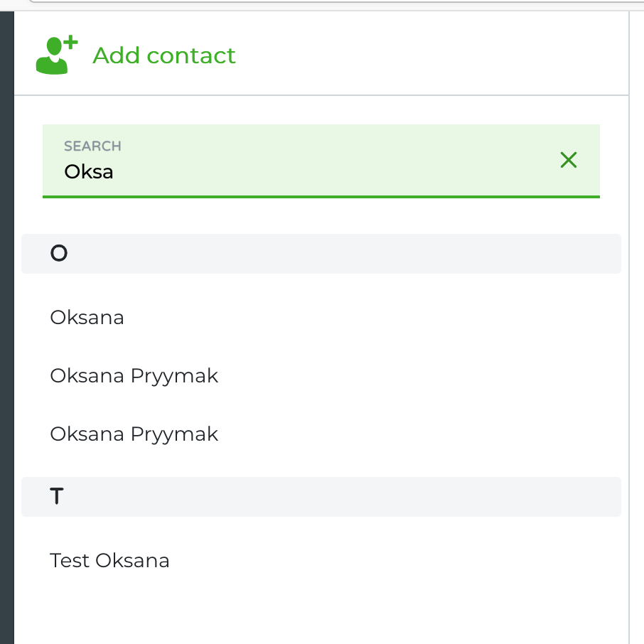Clear the search with the green X
The image size is (644, 644).
click(569, 160)
